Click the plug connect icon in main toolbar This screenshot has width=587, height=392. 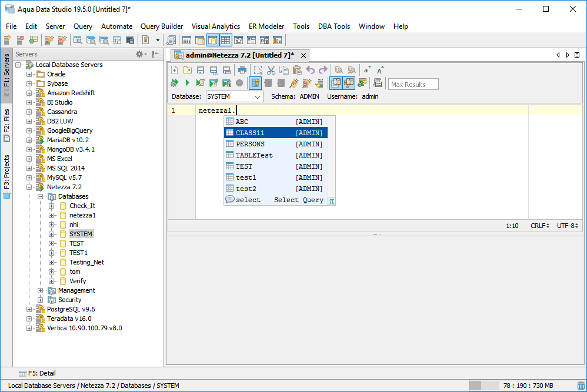point(49,40)
